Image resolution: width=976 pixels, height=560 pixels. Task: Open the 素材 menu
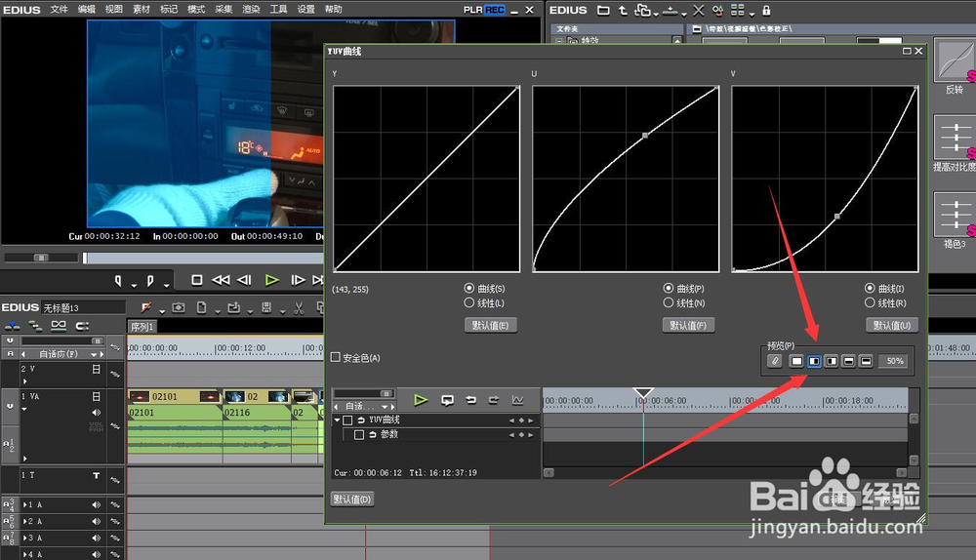(142, 10)
